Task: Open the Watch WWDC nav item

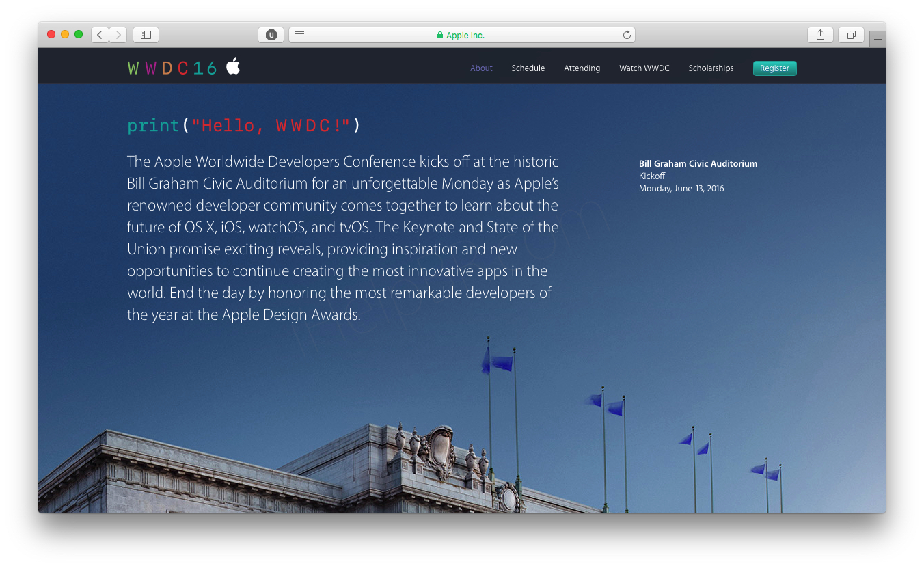Action: pyautogui.click(x=644, y=68)
